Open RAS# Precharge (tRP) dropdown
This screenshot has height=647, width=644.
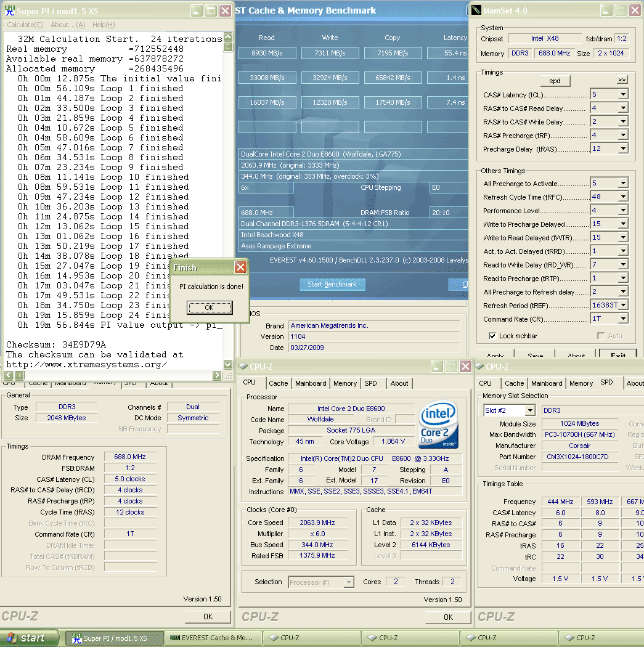[x=623, y=135]
